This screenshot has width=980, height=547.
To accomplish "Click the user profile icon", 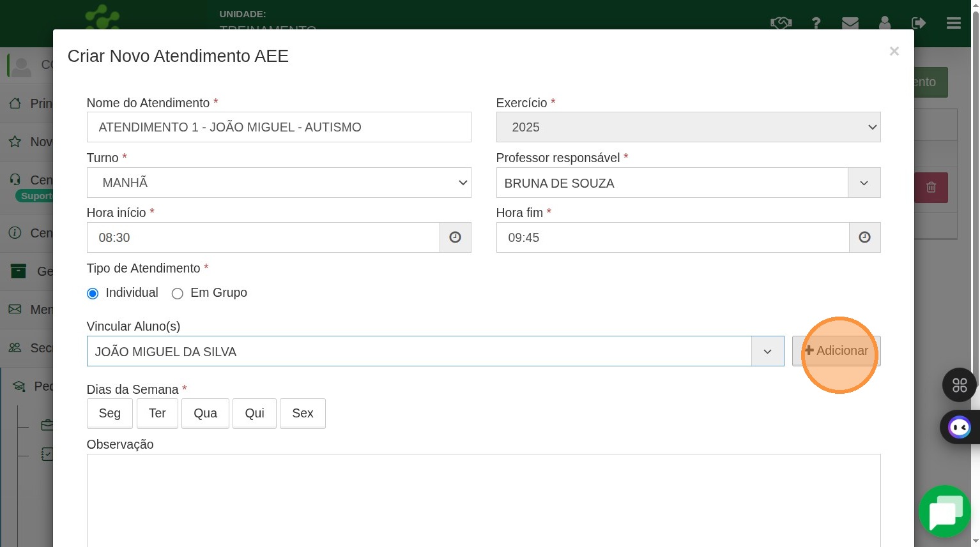I will (x=884, y=23).
